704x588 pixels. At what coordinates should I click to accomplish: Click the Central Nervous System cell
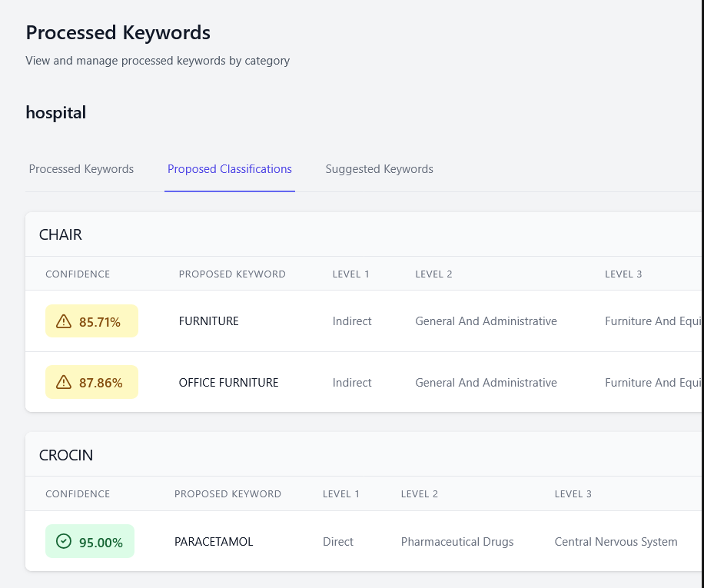pos(616,542)
